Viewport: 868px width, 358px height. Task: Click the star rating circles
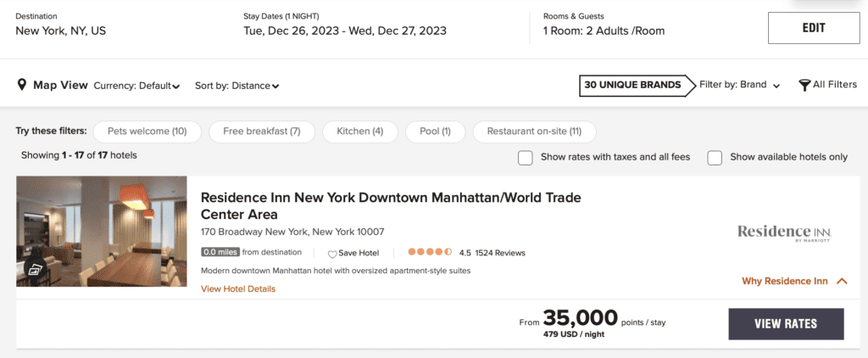[430, 252]
